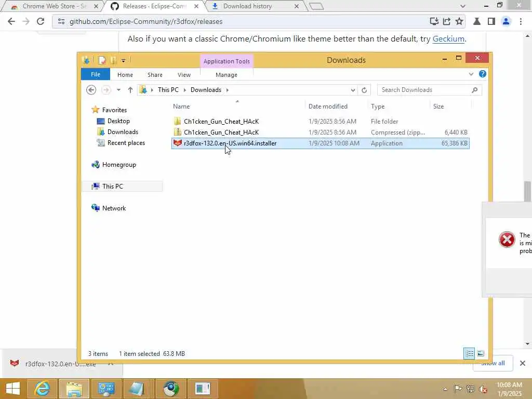Reload the Chrome page
Screen dimensions: 532x399
click(x=41, y=21)
